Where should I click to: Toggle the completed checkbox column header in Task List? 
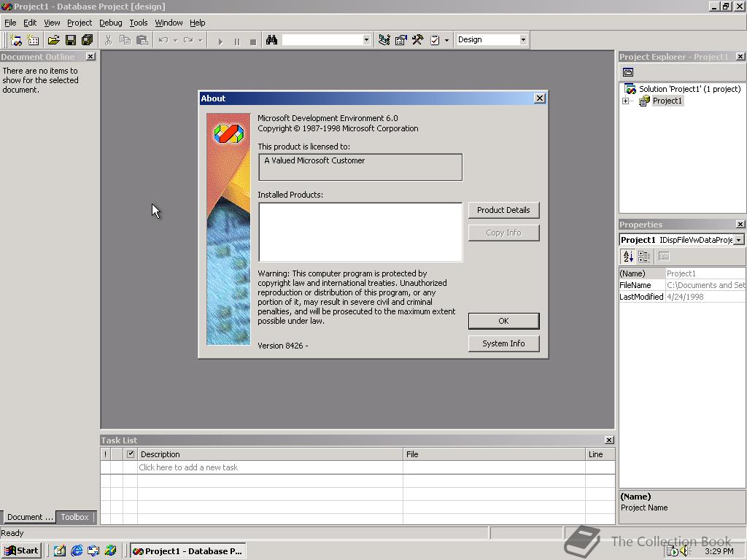pos(131,454)
